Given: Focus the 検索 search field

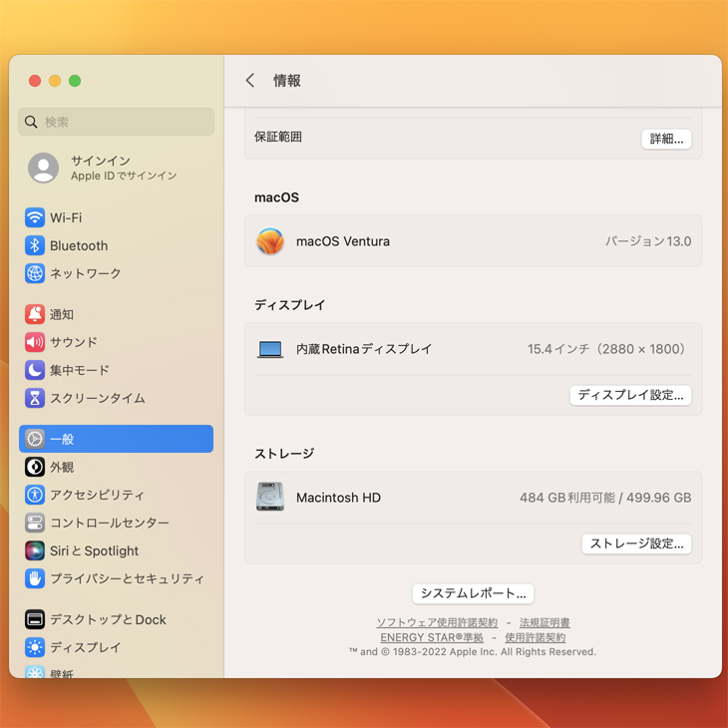Looking at the screenshot, I should [x=116, y=122].
